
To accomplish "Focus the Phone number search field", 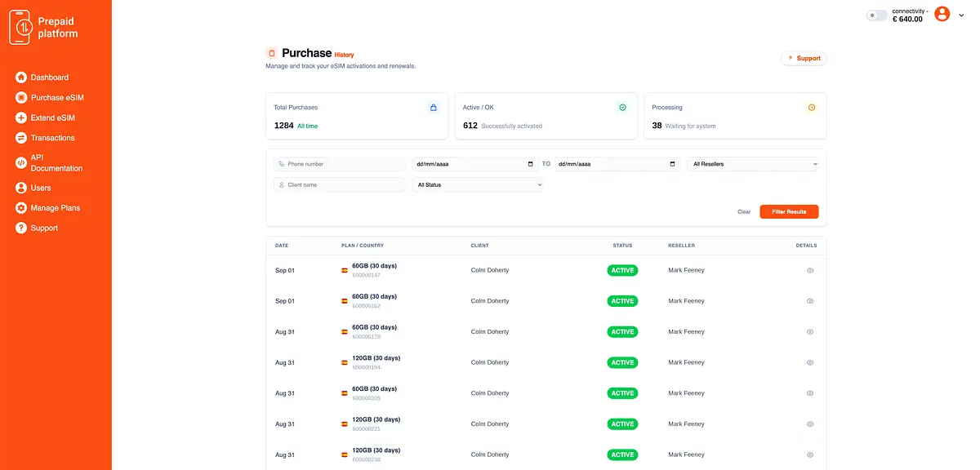I will coord(340,164).
